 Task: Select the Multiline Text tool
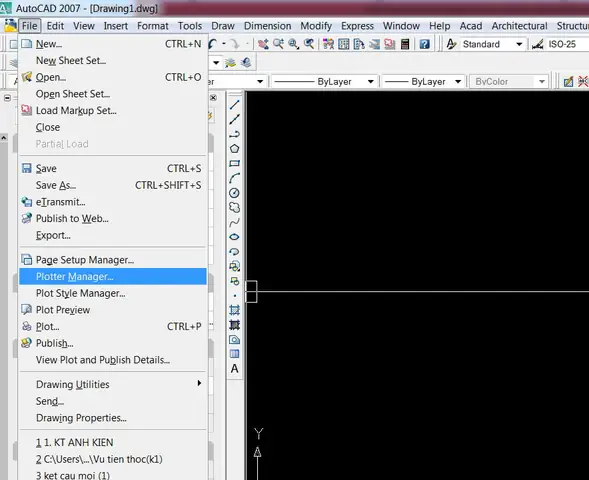[x=234, y=369]
